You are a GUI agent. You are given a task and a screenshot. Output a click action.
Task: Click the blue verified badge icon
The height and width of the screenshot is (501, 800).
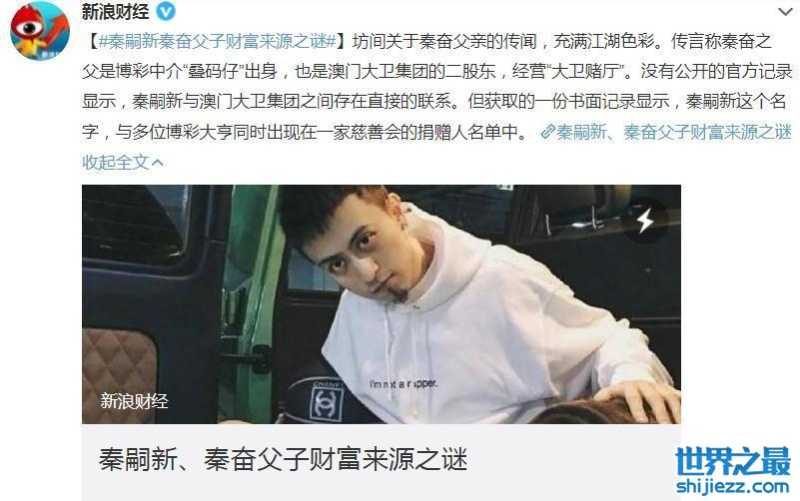(x=165, y=11)
